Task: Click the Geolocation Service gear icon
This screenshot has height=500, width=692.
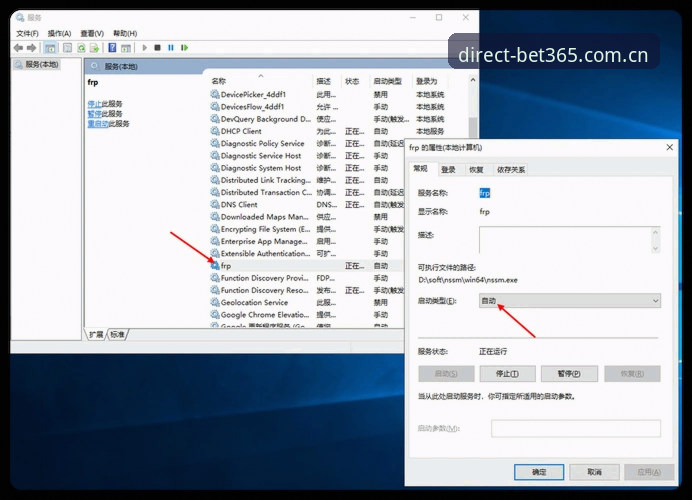Action: (215, 302)
